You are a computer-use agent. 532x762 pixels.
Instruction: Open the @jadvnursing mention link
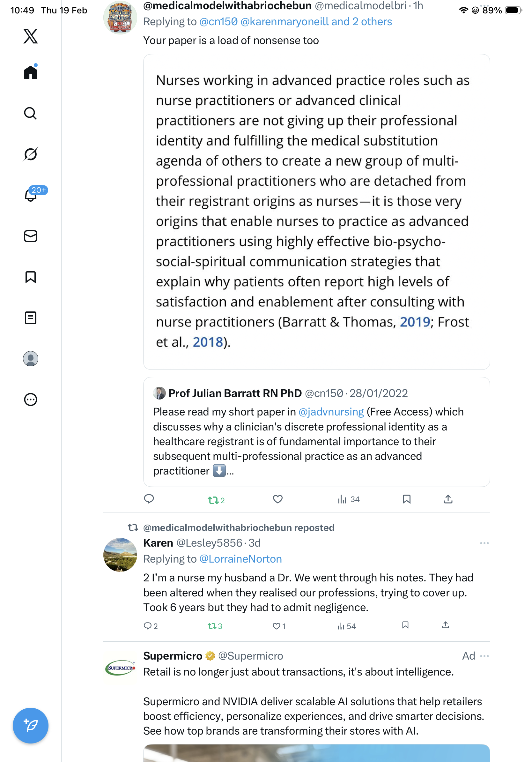point(331,412)
